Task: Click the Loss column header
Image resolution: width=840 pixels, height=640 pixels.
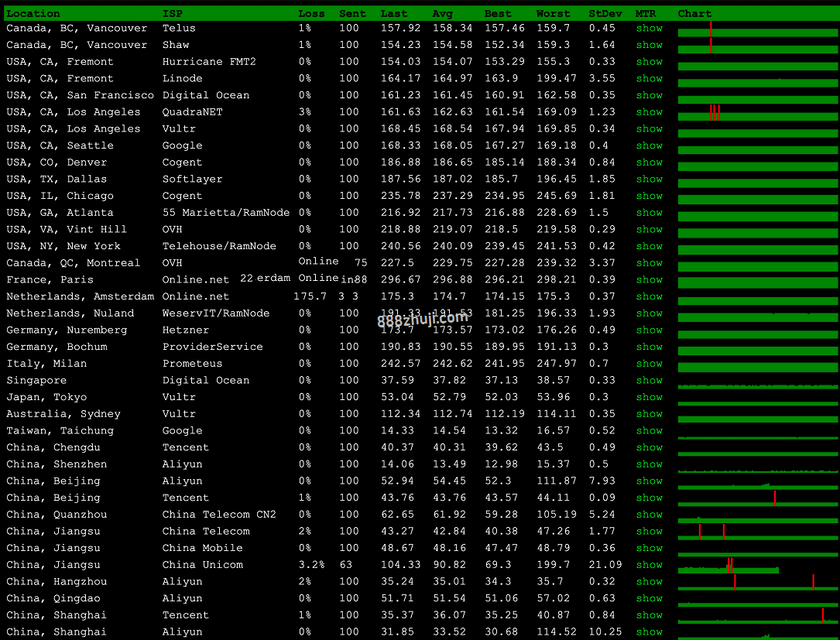Action: [x=312, y=13]
